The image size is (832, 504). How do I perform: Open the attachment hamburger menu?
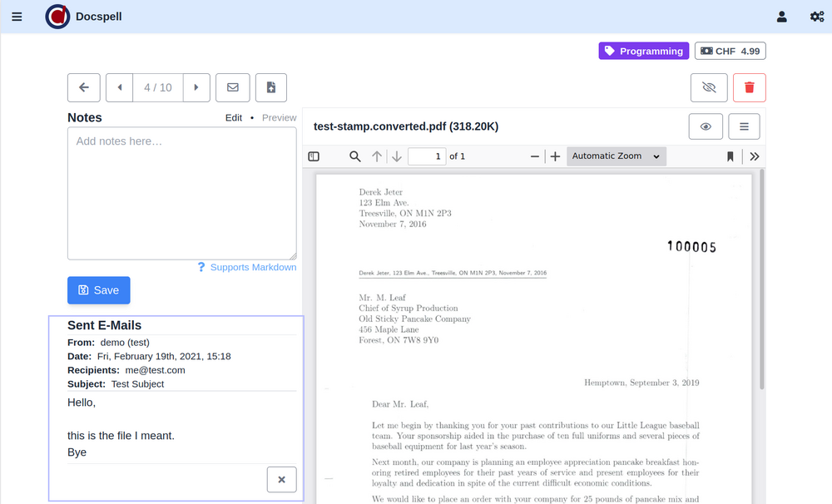tap(744, 126)
